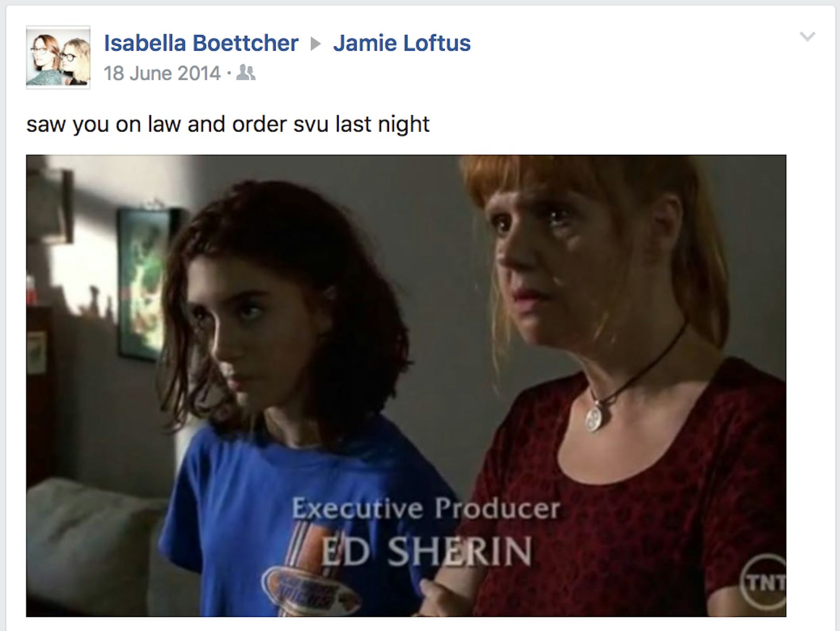Click the round pendant necklace in the photo
Screen dimensions: 840x631
pos(595,417)
